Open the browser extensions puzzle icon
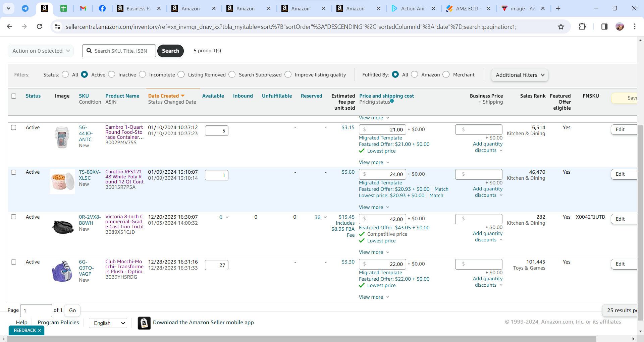644x342 pixels. pyautogui.click(x=582, y=26)
